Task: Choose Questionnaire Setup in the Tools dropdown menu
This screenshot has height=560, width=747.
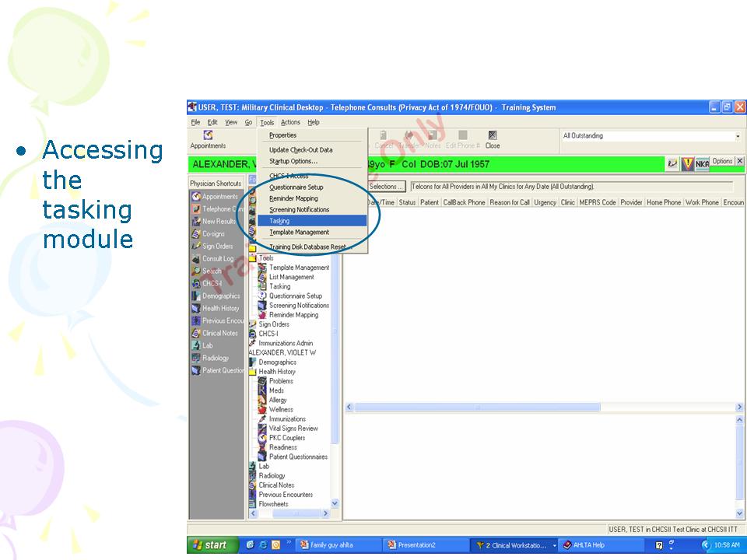Action: (x=296, y=187)
